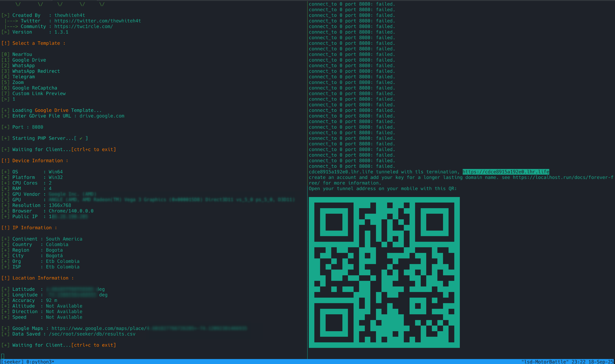Click the NearYou template entry

[x=22, y=54]
